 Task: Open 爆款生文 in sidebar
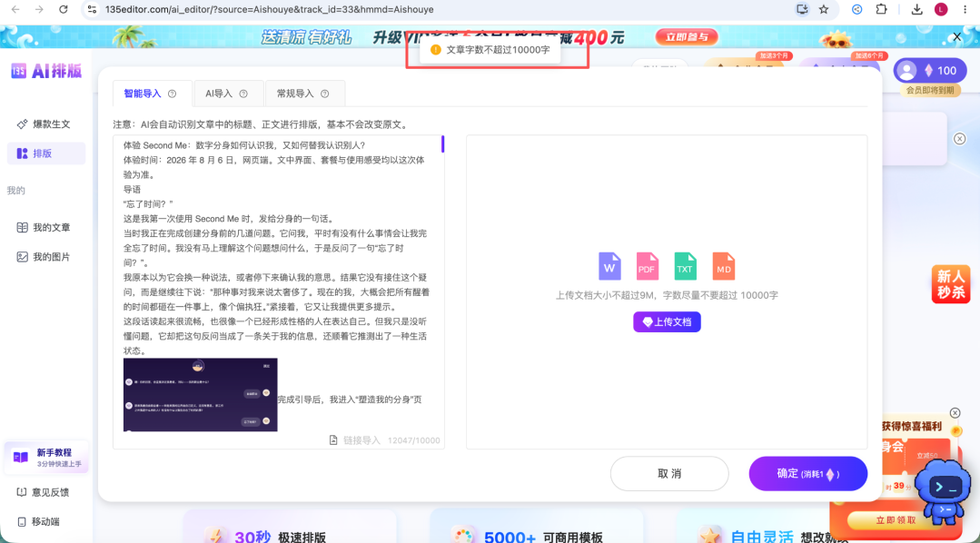tap(44, 124)
